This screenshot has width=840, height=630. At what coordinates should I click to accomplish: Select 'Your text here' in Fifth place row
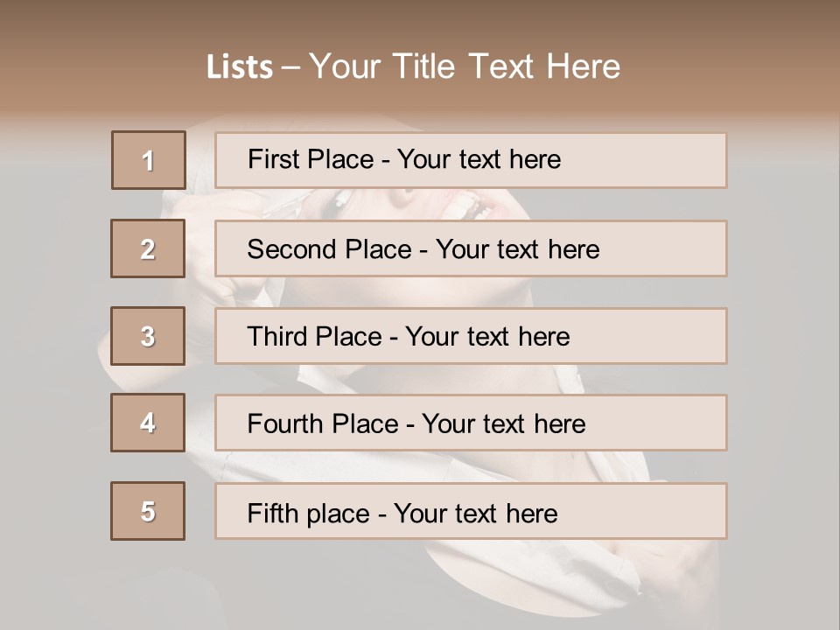coord(475,513)
